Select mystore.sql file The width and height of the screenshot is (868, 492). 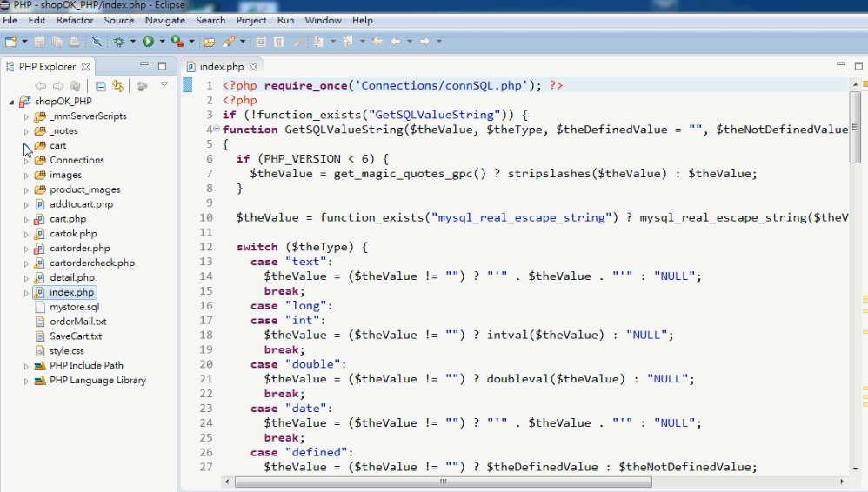pos(74,307)
